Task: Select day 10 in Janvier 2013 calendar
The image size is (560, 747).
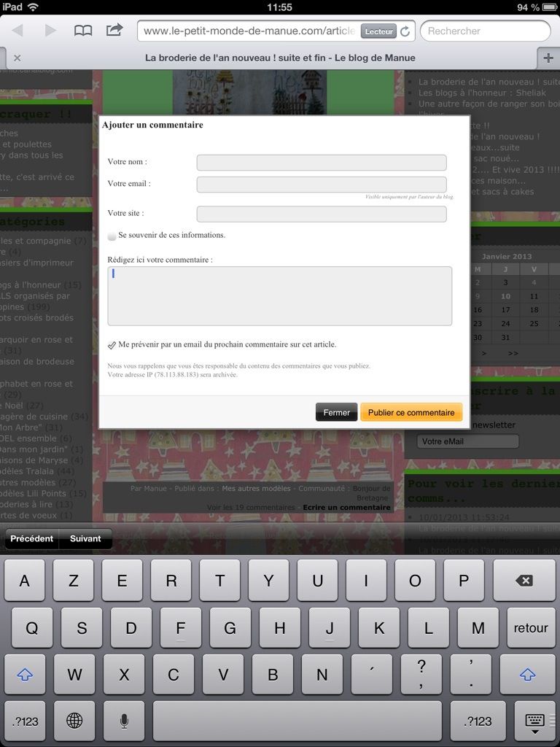Action: [506, 296]
